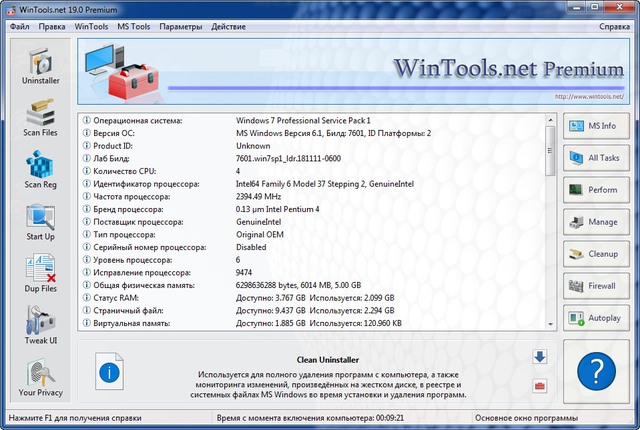Select the Страничный файл row

pyautogui.click(x=311, y=310)
